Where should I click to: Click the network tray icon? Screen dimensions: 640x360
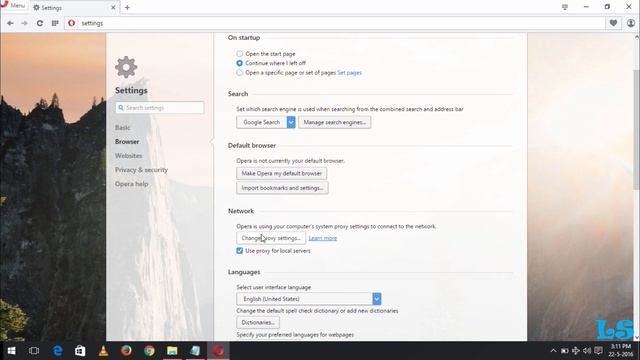click(576, 351)
